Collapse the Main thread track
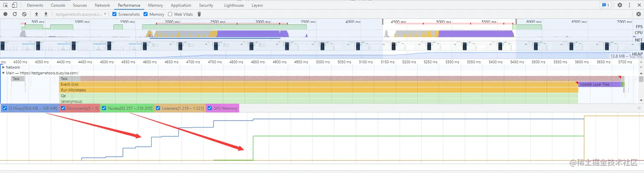This screenshot has width=644, height=173. pos(3,73)
